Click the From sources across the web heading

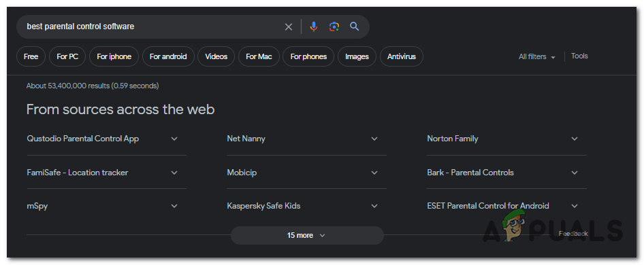pos(120,109)
